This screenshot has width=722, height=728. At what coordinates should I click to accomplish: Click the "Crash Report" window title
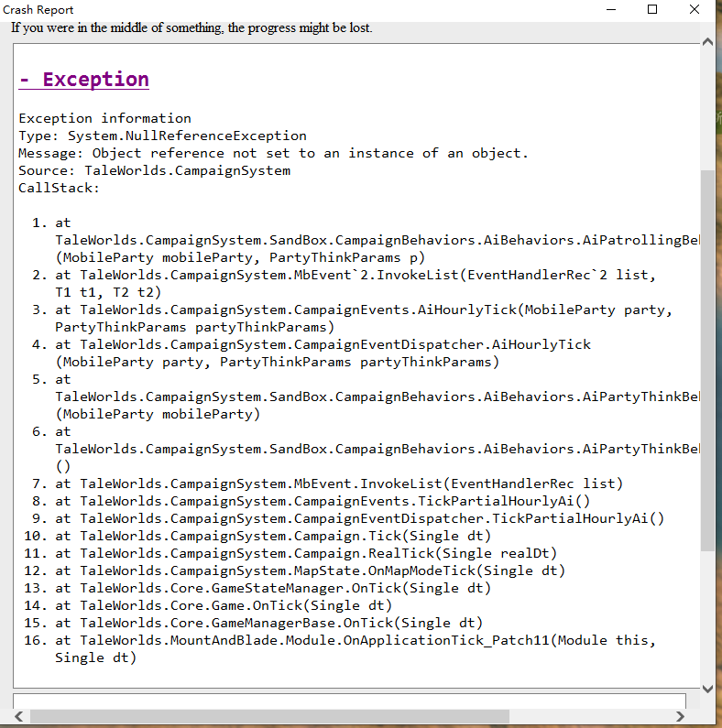pyautogui.click(x=38, y=10)
